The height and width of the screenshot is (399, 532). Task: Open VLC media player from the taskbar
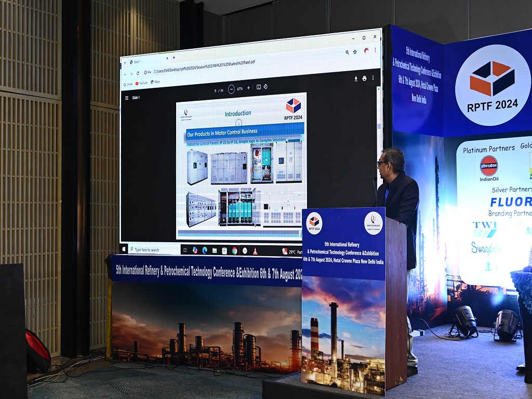pos(255,251)
